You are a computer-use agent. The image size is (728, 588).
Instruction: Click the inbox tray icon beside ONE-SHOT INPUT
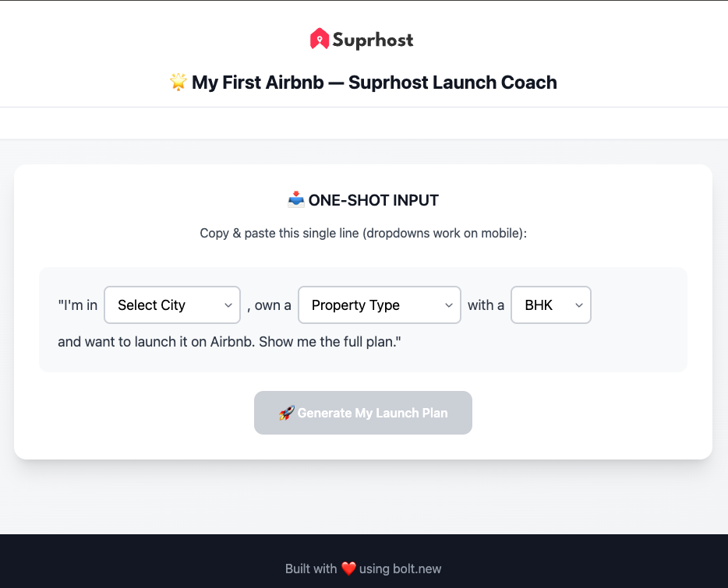pyautogui.click(x=295, y=199)
